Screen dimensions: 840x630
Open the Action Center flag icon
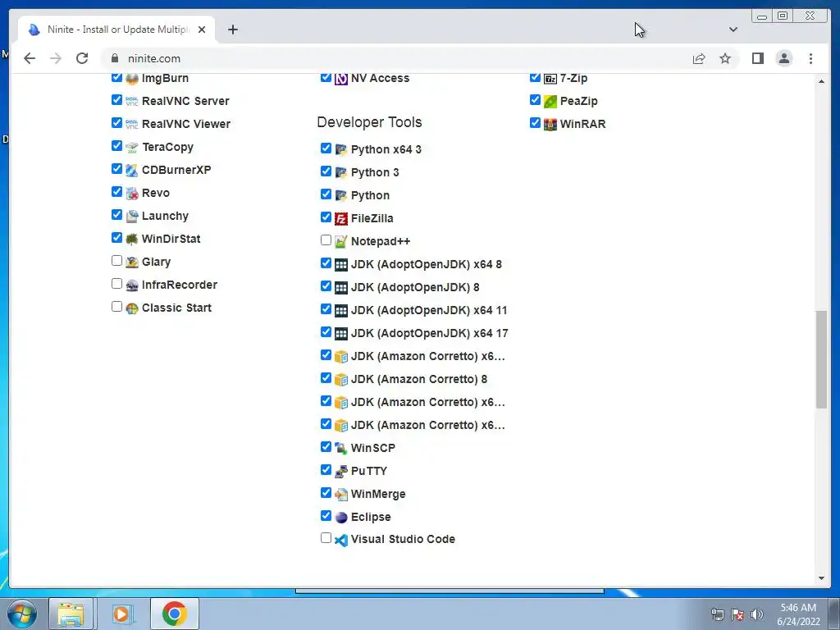coord(737,614)
